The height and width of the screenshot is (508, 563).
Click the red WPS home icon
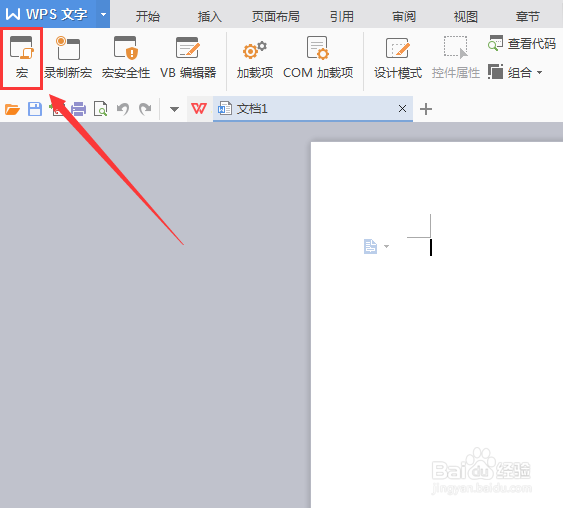(x=199, y=108)
